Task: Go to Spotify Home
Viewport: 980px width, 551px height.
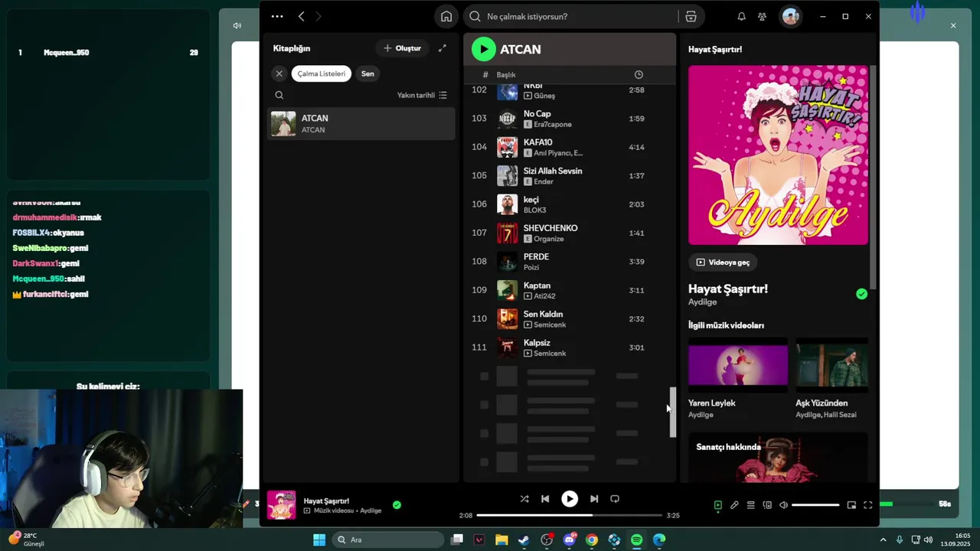Action: click(x=446, y=16)
